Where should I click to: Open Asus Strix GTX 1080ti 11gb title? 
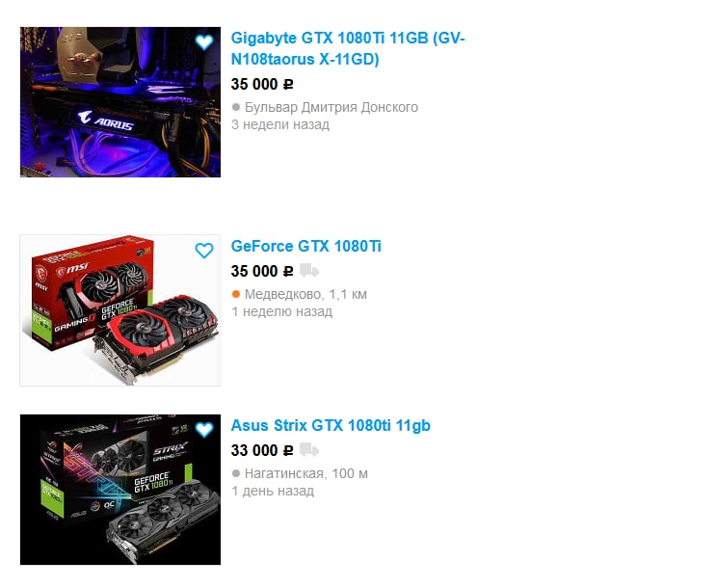click(331, 425)
